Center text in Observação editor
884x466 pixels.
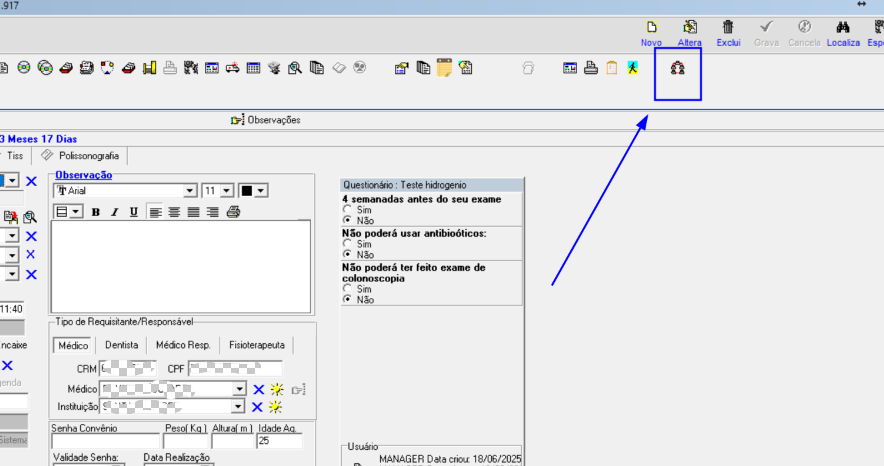tap(174, 212)
